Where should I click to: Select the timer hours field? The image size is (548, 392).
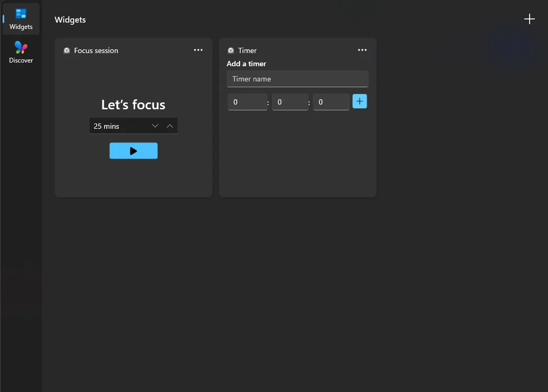pyautogui.click(x=247, y=102)
